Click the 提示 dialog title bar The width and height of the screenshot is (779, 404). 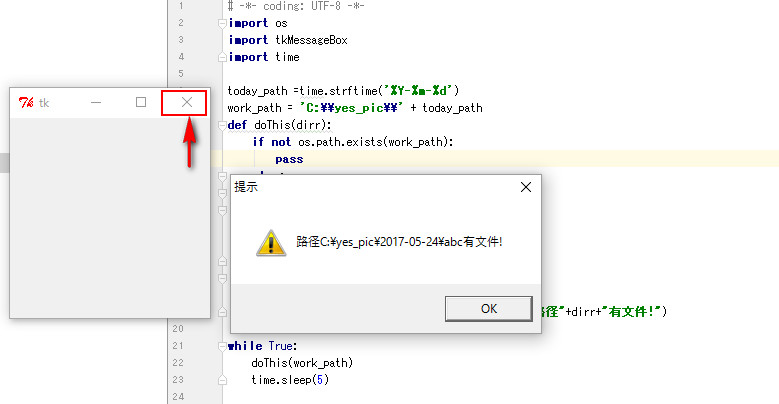click(373, 187)
